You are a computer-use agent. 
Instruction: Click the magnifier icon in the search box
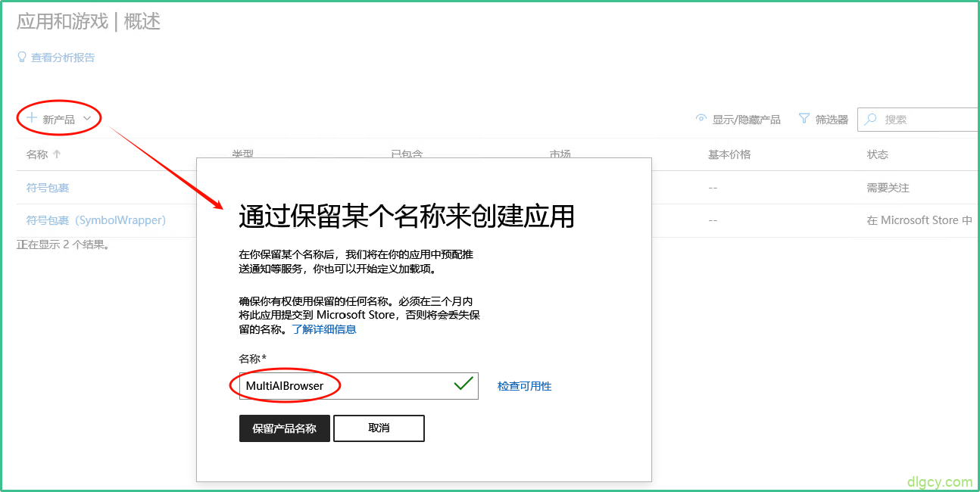point(872,119)
